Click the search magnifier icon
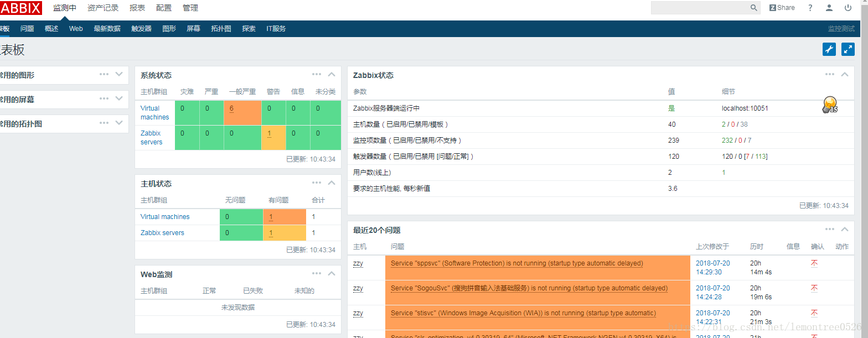The image size is (868, 338). click(x=754, y=8)
